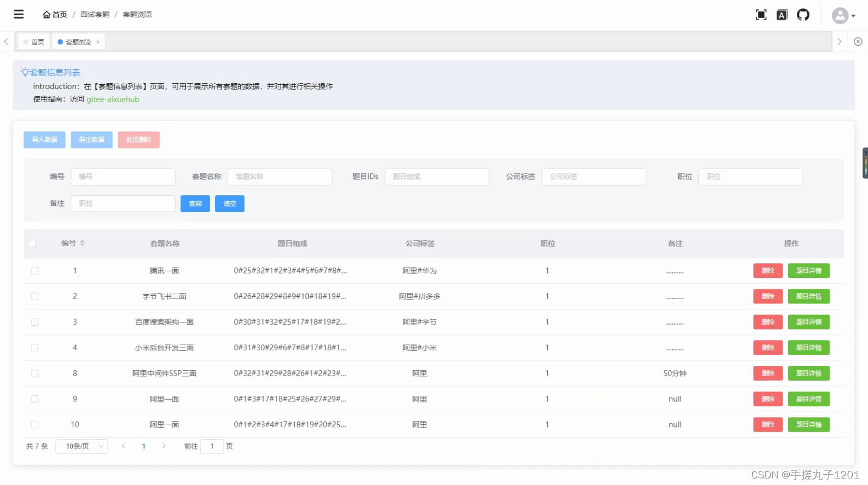868x485 pixels.
Task: Select the header select-all checkbox
Action: pyautogui.click(x=33, y=244)
